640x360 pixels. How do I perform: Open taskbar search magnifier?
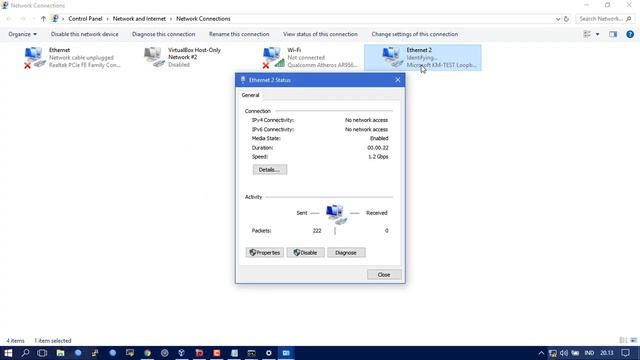(x=25, y=353)
